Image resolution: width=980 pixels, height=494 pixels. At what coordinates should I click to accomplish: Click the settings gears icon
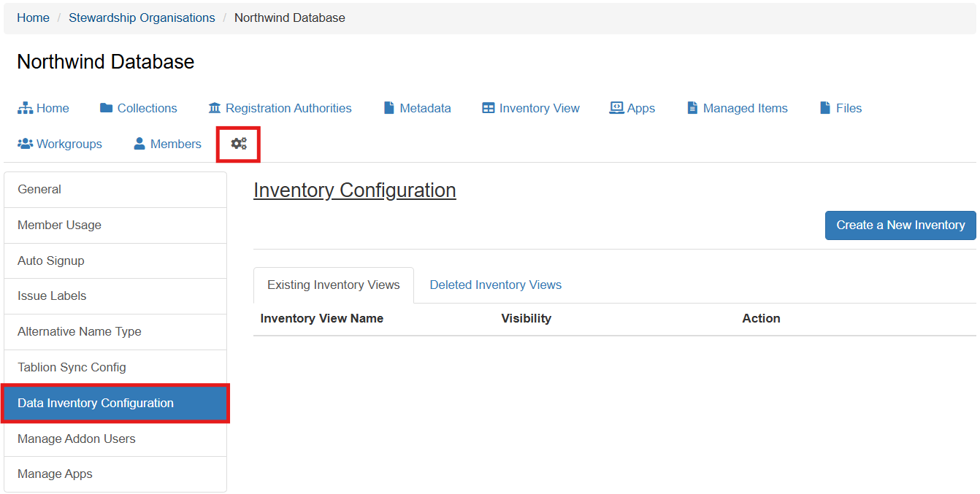click(x=239, y=144)
